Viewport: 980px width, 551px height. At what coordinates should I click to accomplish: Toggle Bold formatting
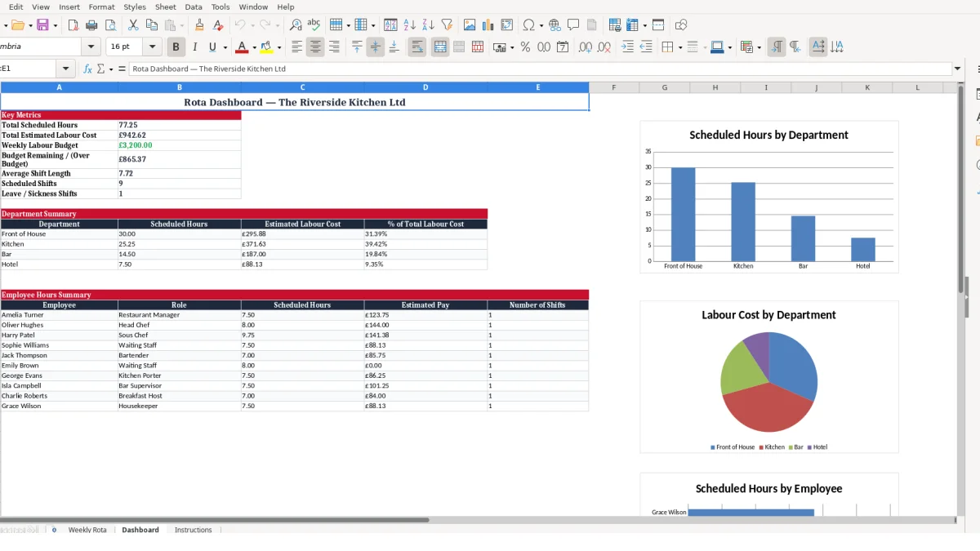175,47
